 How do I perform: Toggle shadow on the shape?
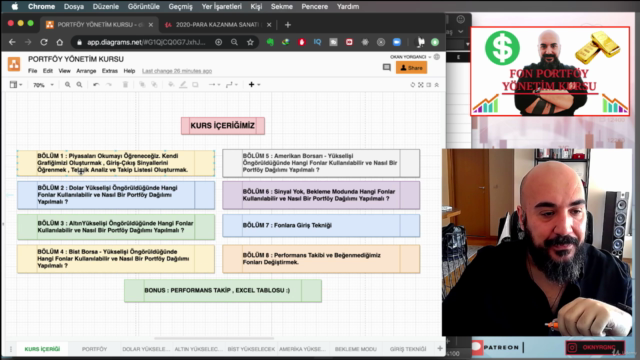point(195,85)
